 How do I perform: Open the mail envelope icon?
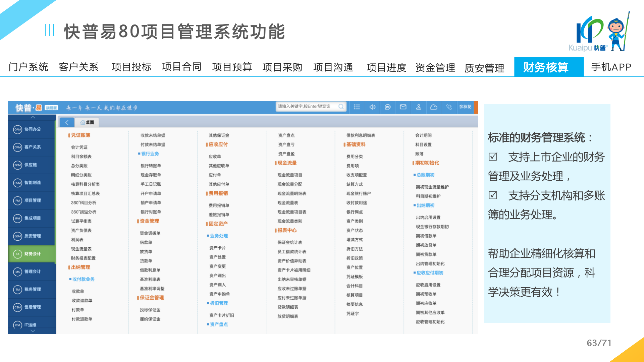point(403,107)
